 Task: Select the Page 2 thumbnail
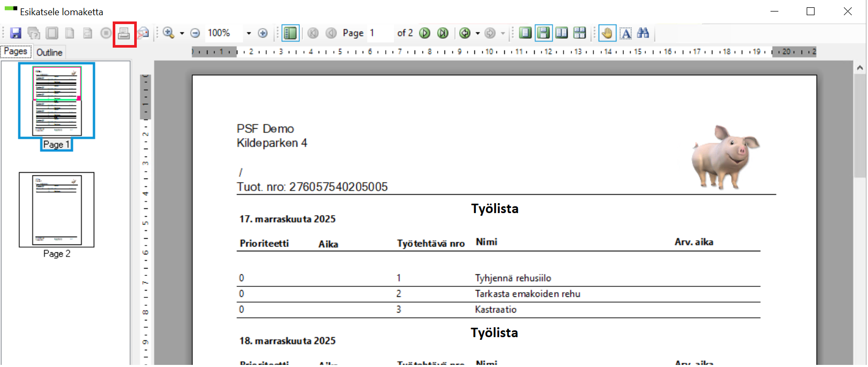(x=57, y=209)
